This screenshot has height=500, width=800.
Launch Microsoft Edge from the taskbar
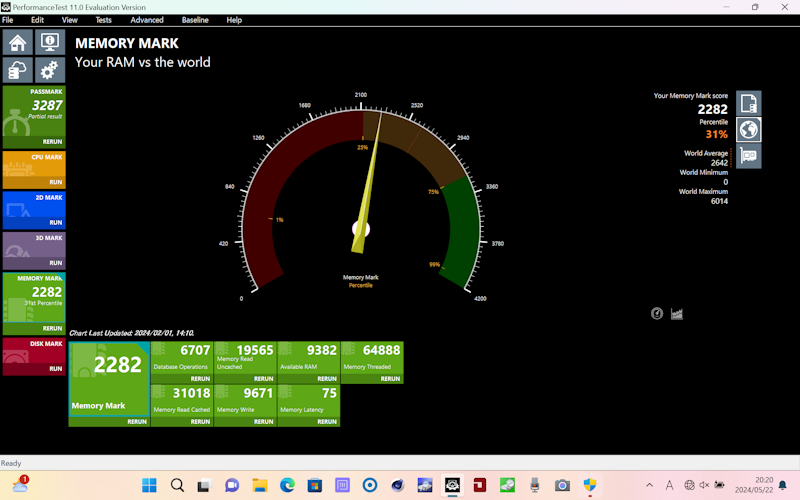(287, 485)
